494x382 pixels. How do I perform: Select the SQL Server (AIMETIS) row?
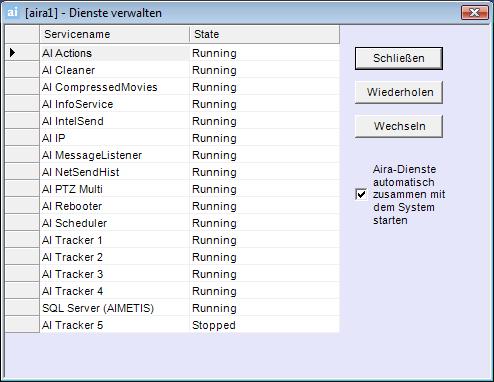click(x=189, y=308)
